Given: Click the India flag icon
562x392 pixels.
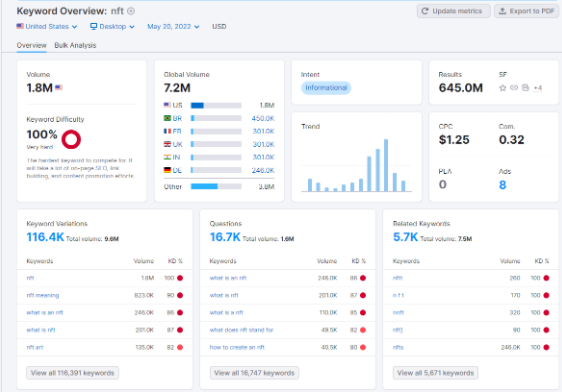Looking at the screenshot, I should (x=167, y=157).
